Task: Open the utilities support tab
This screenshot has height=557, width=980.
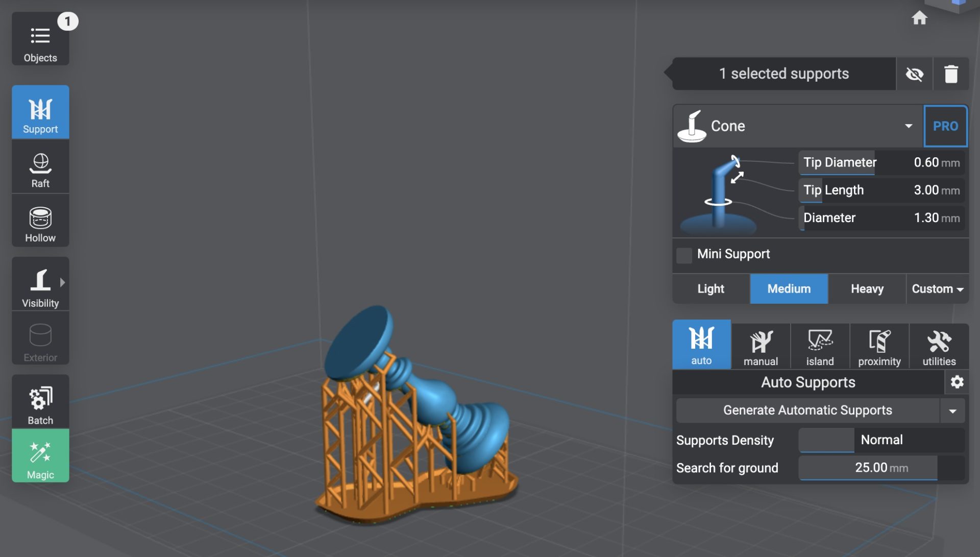Action: 939,347
